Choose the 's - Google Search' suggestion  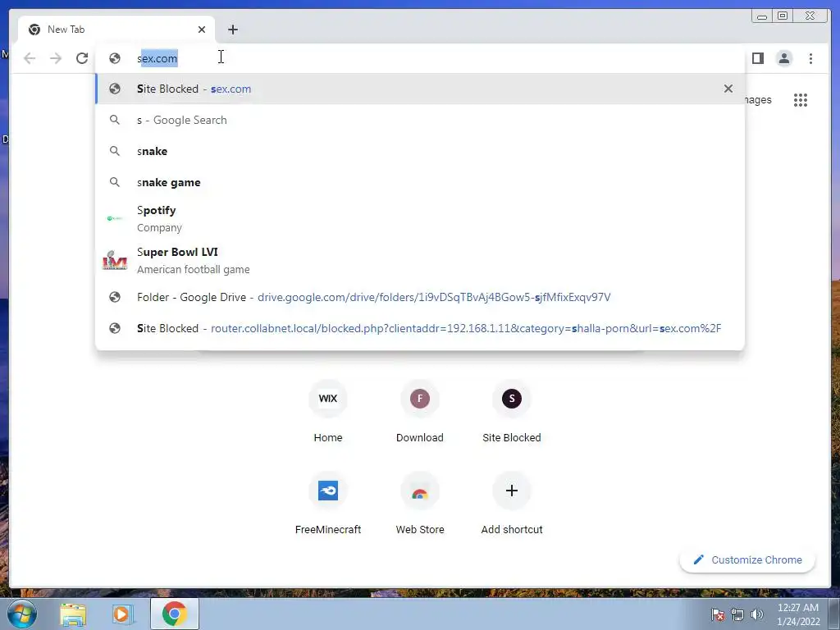(420, 120)
